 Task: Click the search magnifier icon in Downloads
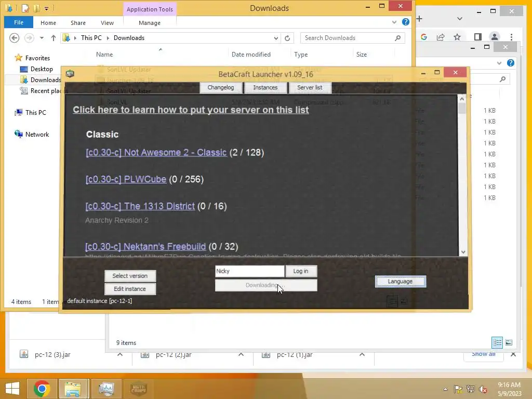pos(397,38)
